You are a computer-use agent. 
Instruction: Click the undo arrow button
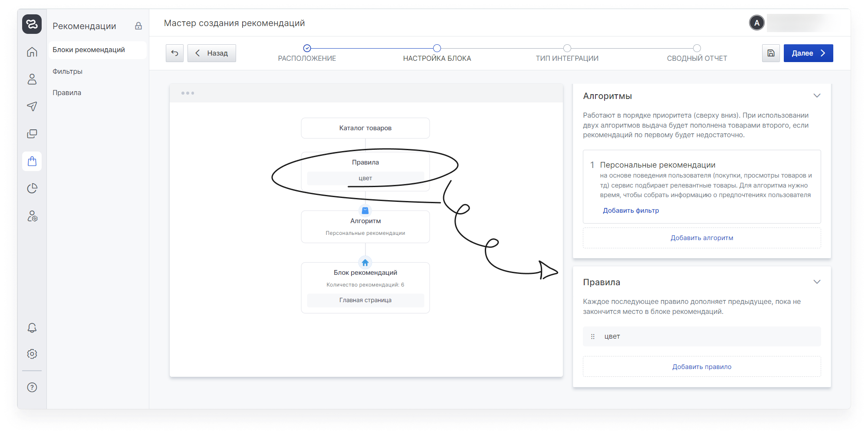pyautogui.click(x=174, y=53)
